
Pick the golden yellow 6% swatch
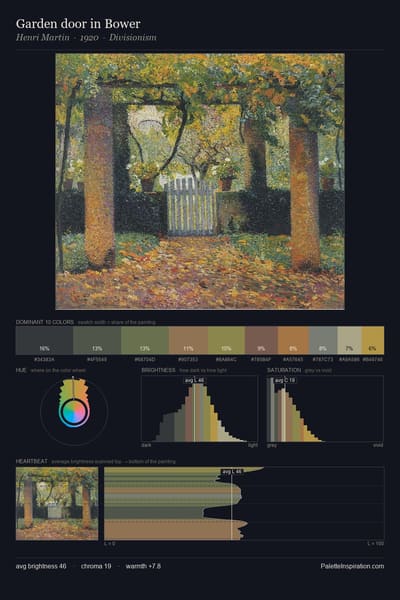(373, 340)
